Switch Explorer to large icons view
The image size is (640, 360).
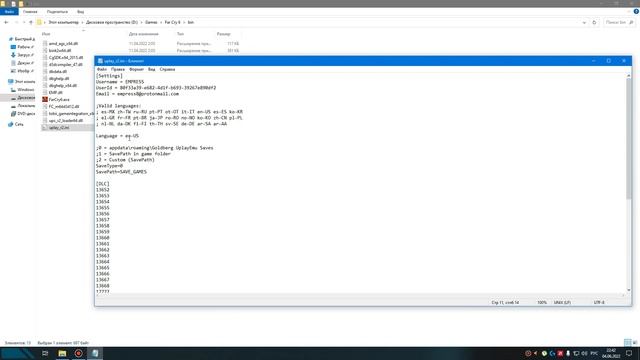[635, 342]
